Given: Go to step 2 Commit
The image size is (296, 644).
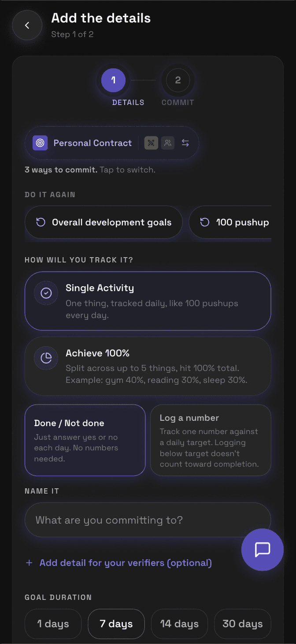Looking at the screenshot, I should 178,80.
